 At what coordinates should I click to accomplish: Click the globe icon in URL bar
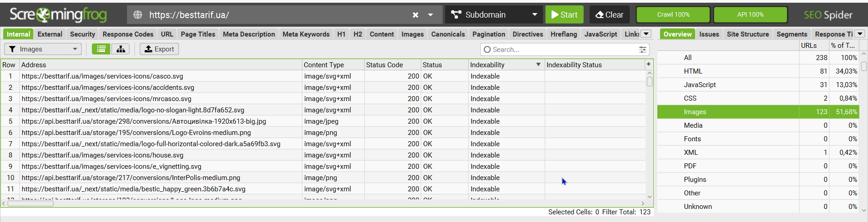pyautogui.click(x=138, y=15)
